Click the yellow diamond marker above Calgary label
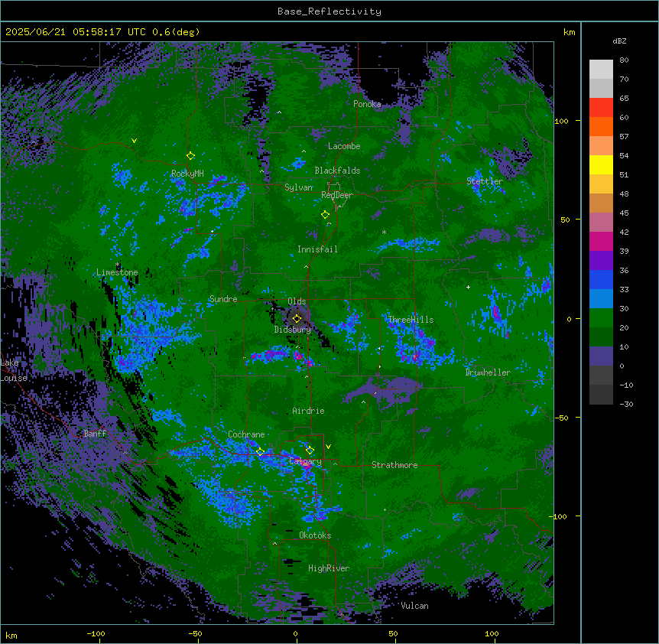659x644 pixels. coord(310,450)
